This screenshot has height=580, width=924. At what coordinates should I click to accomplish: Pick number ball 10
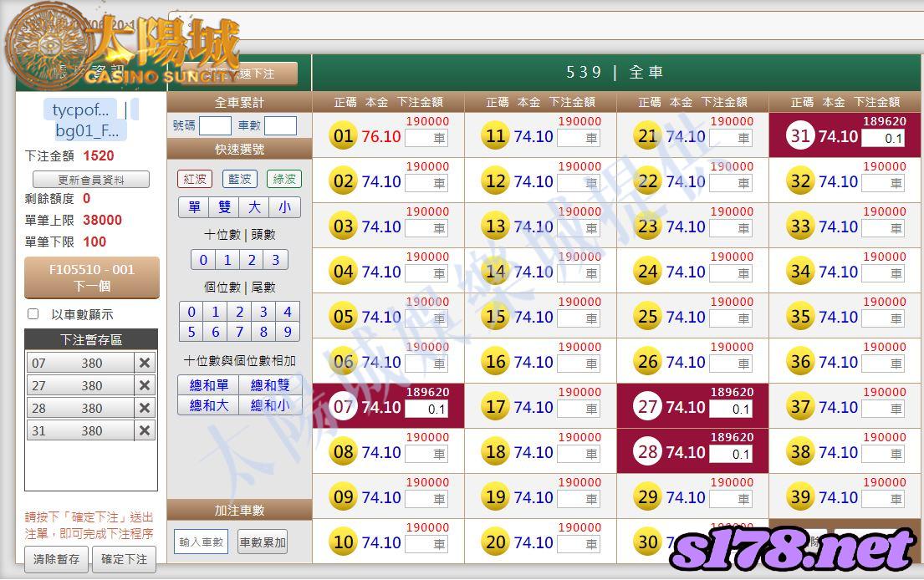click(x=343, y=542)
